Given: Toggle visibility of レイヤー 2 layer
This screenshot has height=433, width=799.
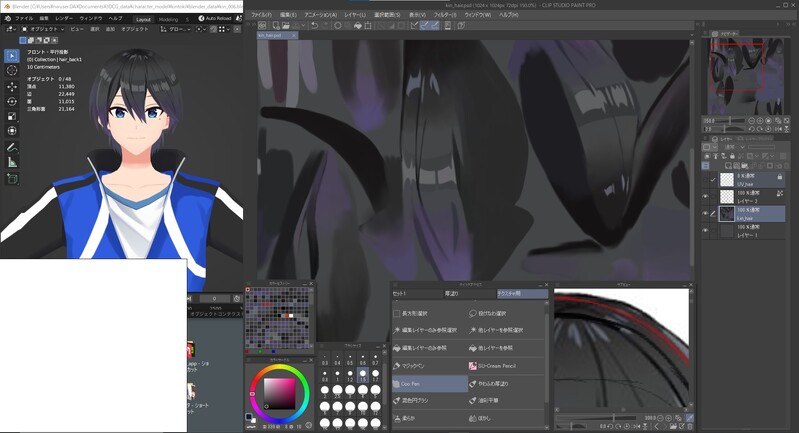Looking at the screenshot, I should (x=705, y=197).
